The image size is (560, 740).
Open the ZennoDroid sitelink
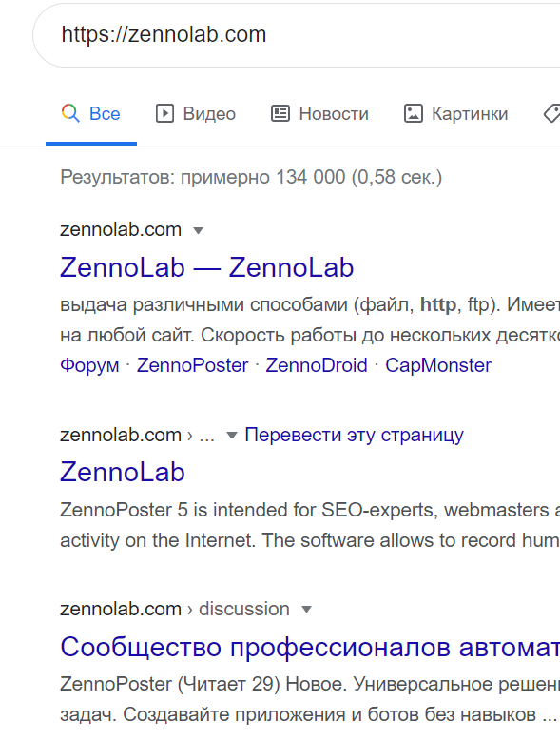317,365
